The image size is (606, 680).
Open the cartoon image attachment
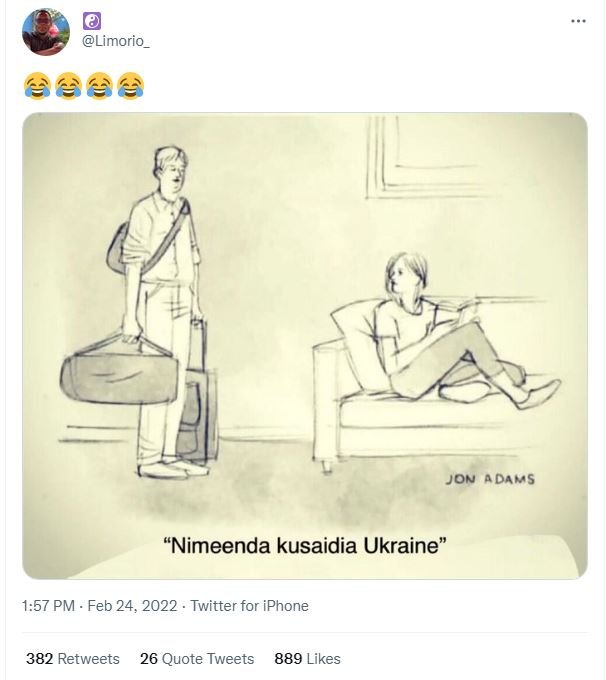coord(305,346)
